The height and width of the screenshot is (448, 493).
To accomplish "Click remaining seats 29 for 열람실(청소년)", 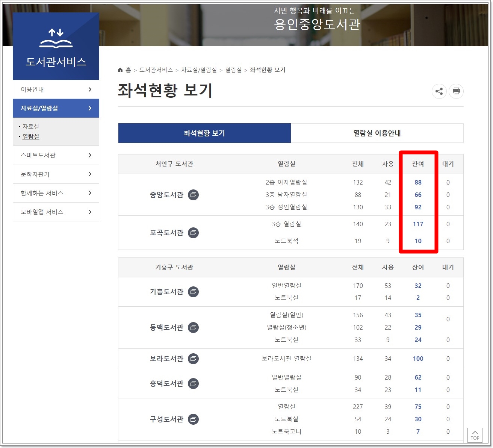I will (418, 327).
